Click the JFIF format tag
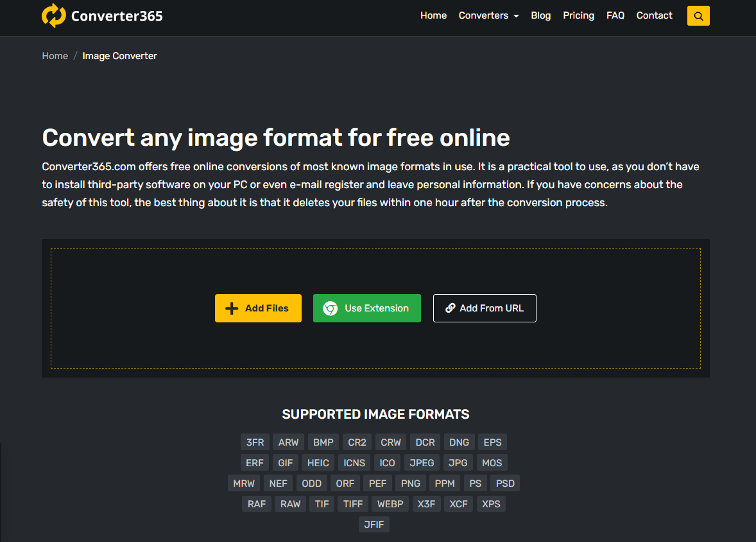Viewport: 756px width, 542px height. 374,525
